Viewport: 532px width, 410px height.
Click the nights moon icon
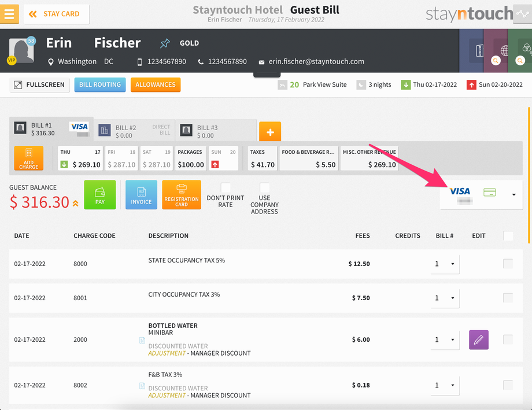tap(361, 85)
